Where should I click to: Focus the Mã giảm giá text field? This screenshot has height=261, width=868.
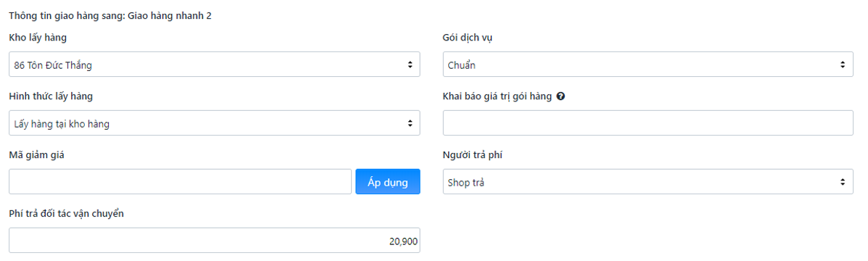(181, 182)
